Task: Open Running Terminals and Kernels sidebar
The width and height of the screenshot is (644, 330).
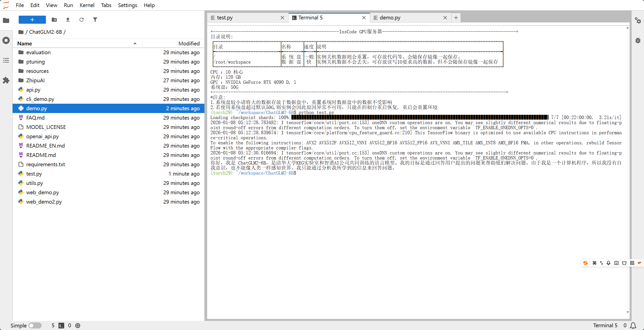Action: (6, 40)
